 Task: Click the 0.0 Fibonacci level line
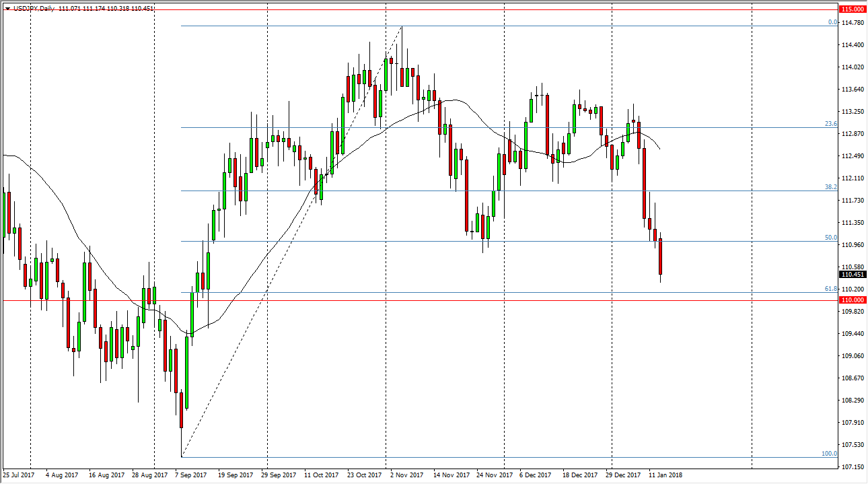pos(471,25)
